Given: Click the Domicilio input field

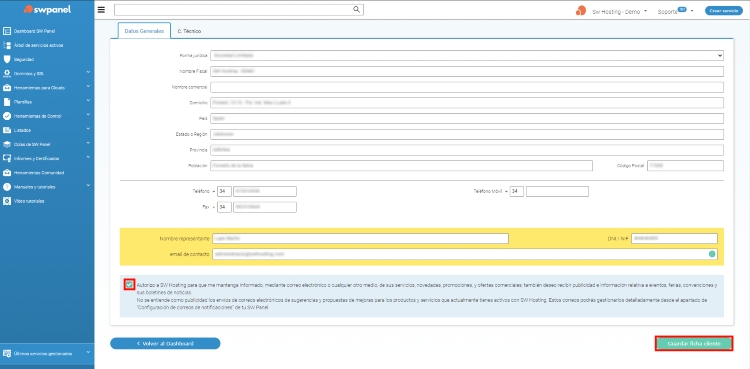Looking at the screenshot, I should tap(467, 103).
